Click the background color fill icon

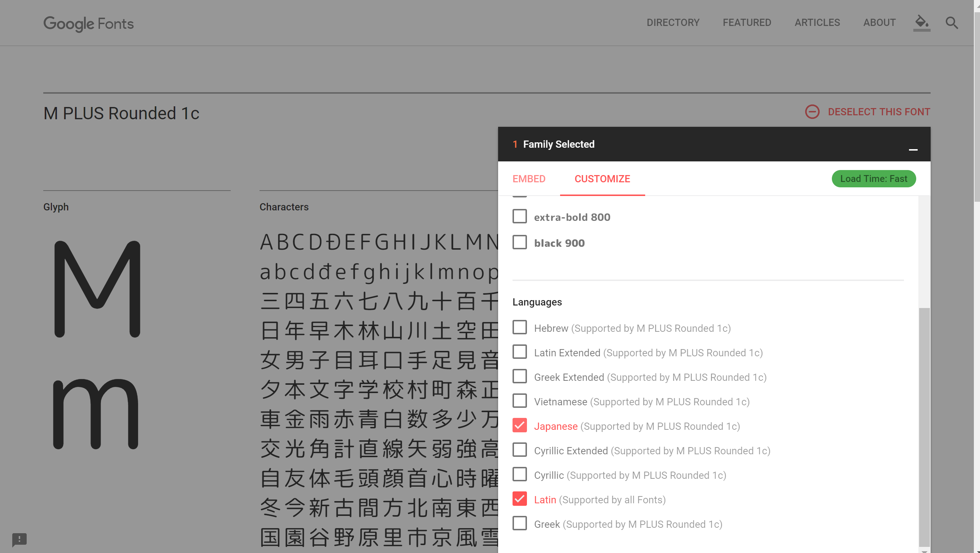921,23
